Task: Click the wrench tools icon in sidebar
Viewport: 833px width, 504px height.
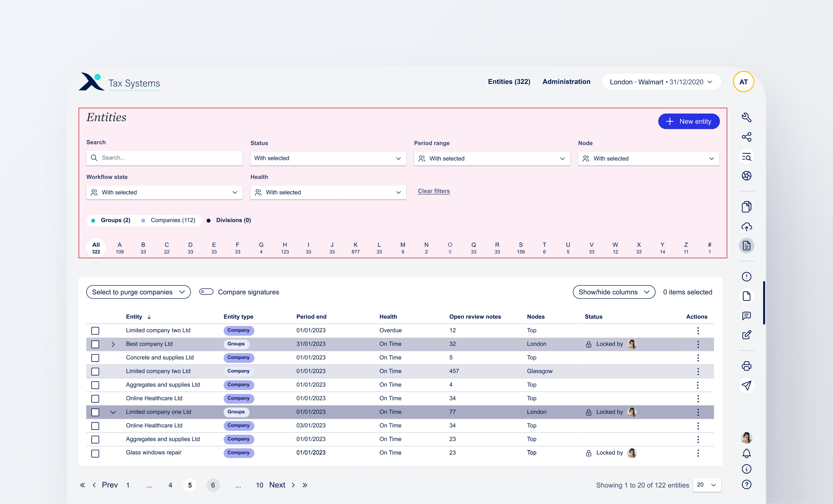Action: click(x=746, y=117)
